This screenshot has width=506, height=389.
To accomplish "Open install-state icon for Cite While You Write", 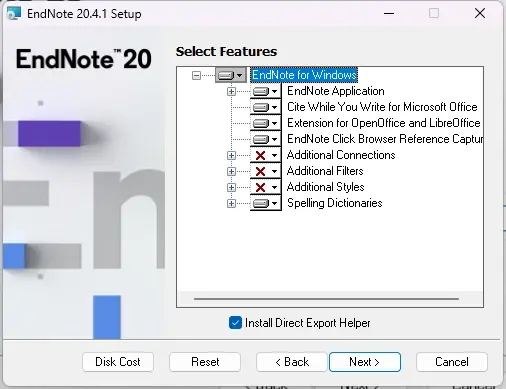I will pyautogui.click(x=265, y=107).
